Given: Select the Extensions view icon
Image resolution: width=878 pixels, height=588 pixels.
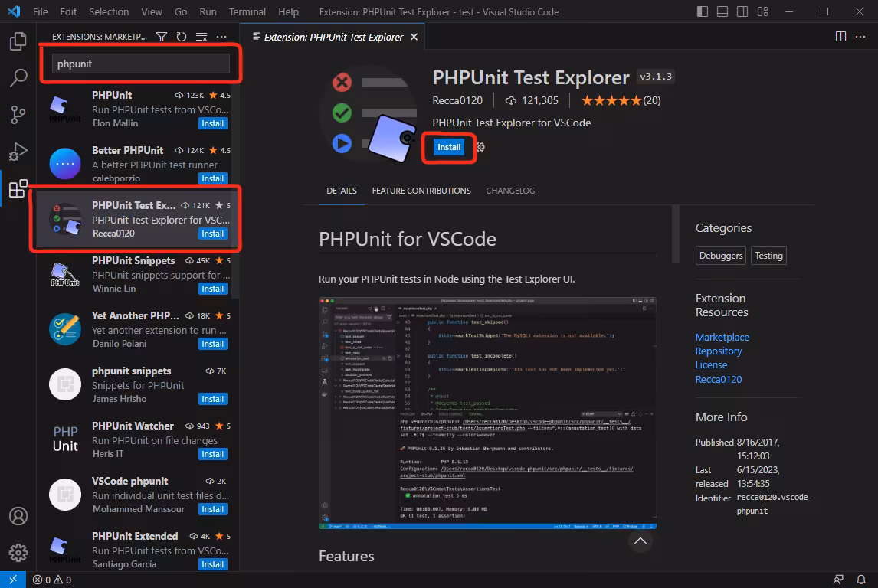Looking at the screenshot, I should (x=18, y=188).
